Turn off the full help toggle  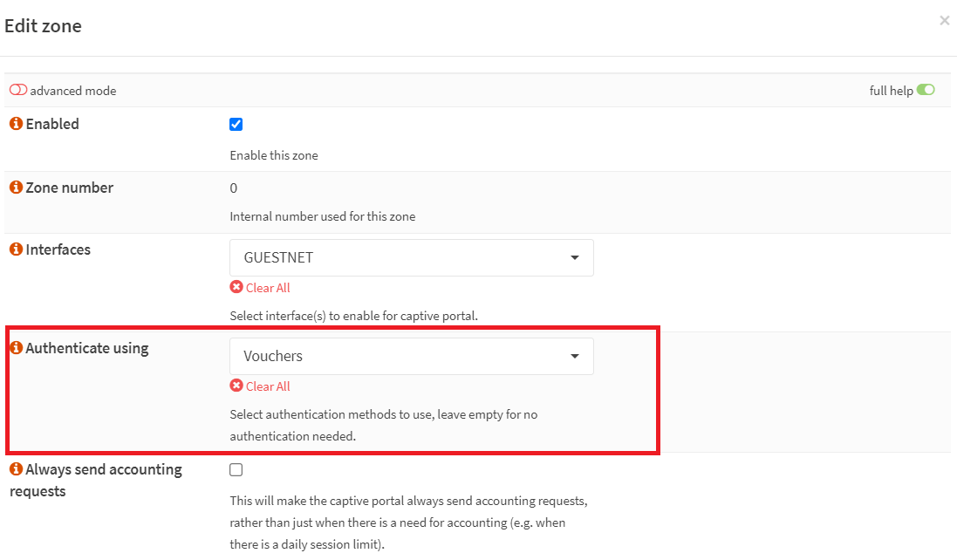(x=926, y=90)
